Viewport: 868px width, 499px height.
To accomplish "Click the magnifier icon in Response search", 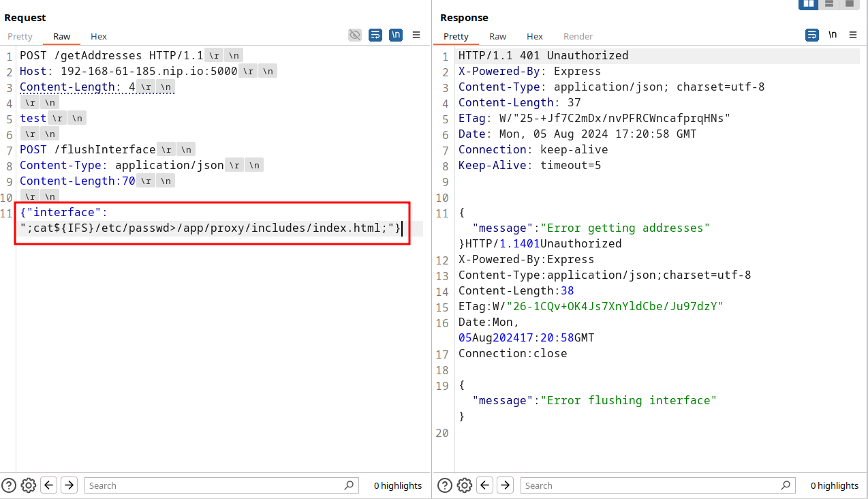I will pos(786,485).
